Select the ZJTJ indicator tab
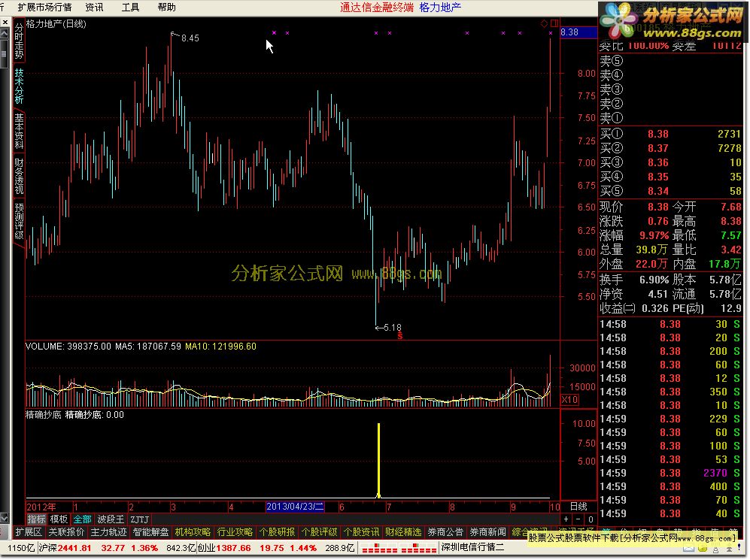The image size is (750, 560). (139, 519)
